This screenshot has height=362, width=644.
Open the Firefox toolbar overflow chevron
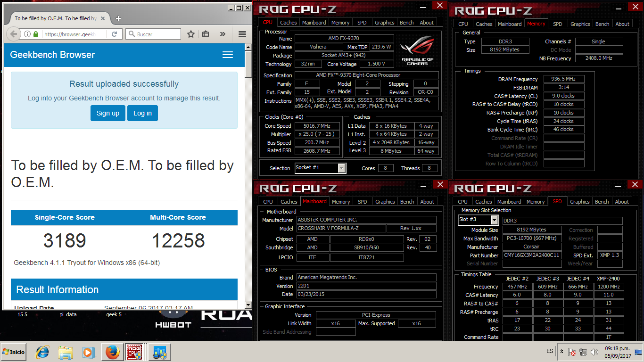point(223,34)
